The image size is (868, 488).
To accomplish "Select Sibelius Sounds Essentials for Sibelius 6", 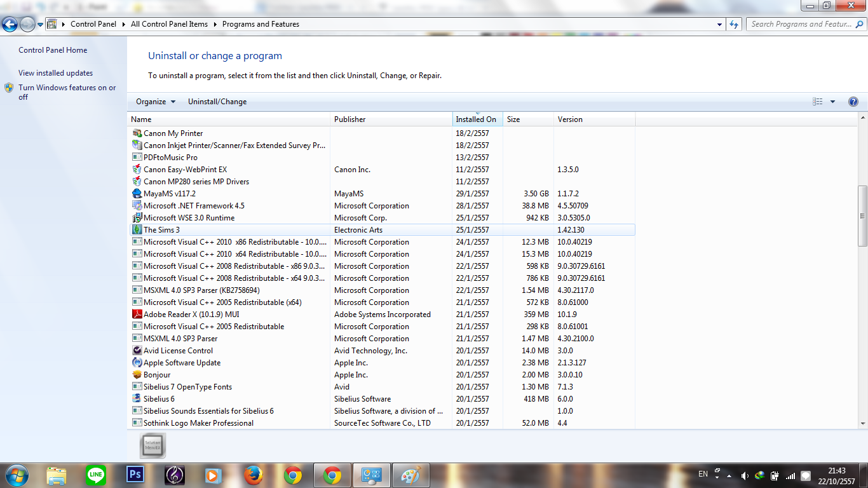I will (382, 411).
